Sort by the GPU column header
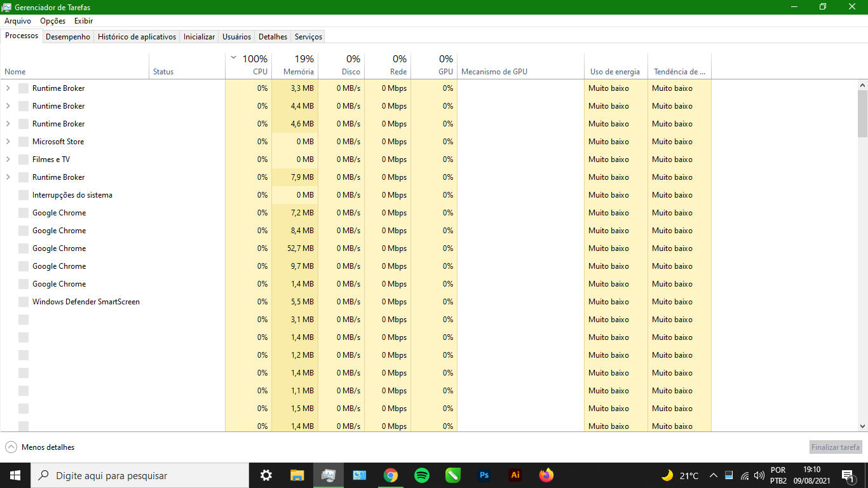Screen dimensions: 868x488 [434, 65]
